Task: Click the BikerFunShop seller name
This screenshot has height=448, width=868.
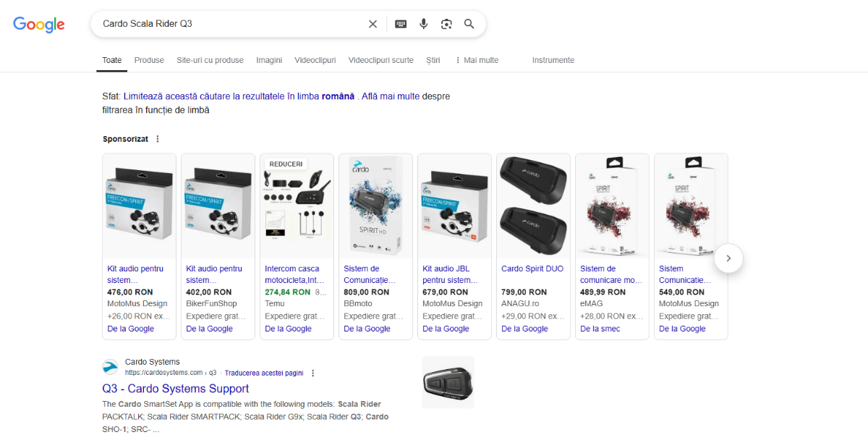Action: pyautogui.click(x=211, y=304)
